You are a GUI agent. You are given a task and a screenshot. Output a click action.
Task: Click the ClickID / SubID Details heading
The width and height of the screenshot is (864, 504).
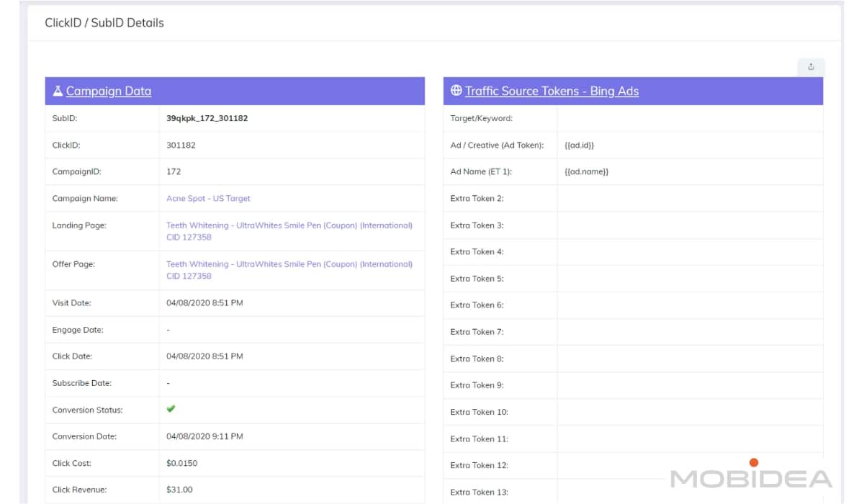point(104,22)
